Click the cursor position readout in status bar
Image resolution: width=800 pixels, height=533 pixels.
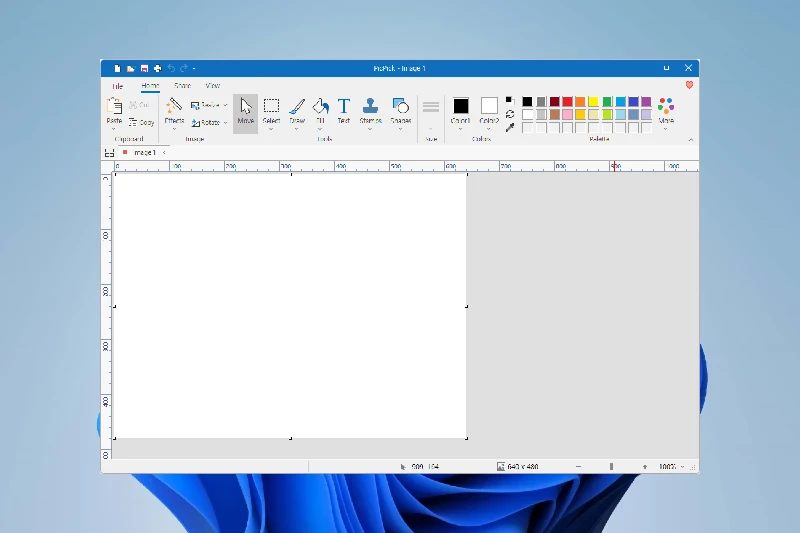[x=419, y=467]
